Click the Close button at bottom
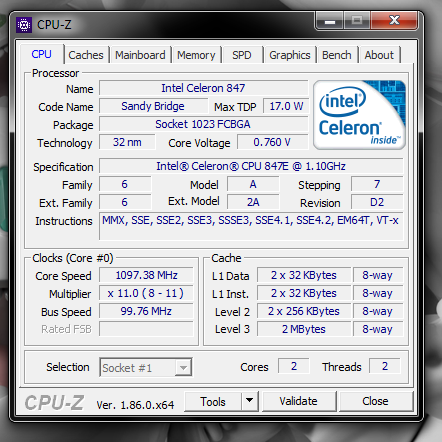Screen dimensions: 442x442 point(376,401)
